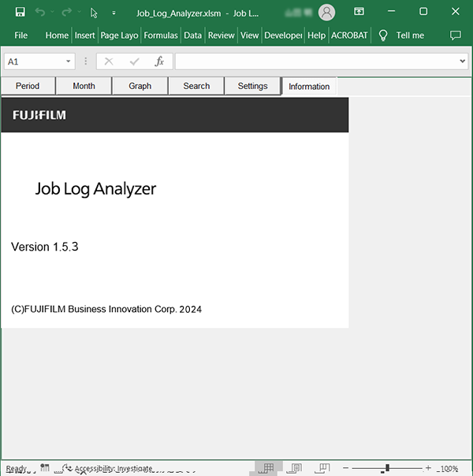This screenshot has height=476, width=473.
Task: Open the Page Layout ribbon tab
Action: [119, 35]
